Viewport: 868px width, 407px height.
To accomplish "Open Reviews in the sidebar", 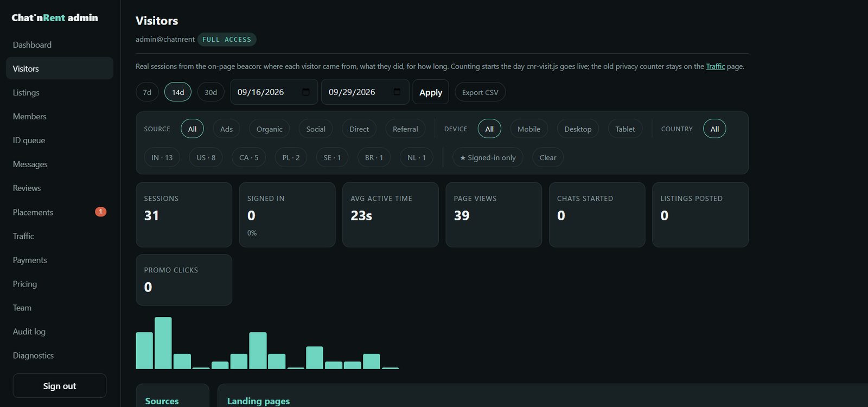I will pyautogui.click(x=60, y=188).
